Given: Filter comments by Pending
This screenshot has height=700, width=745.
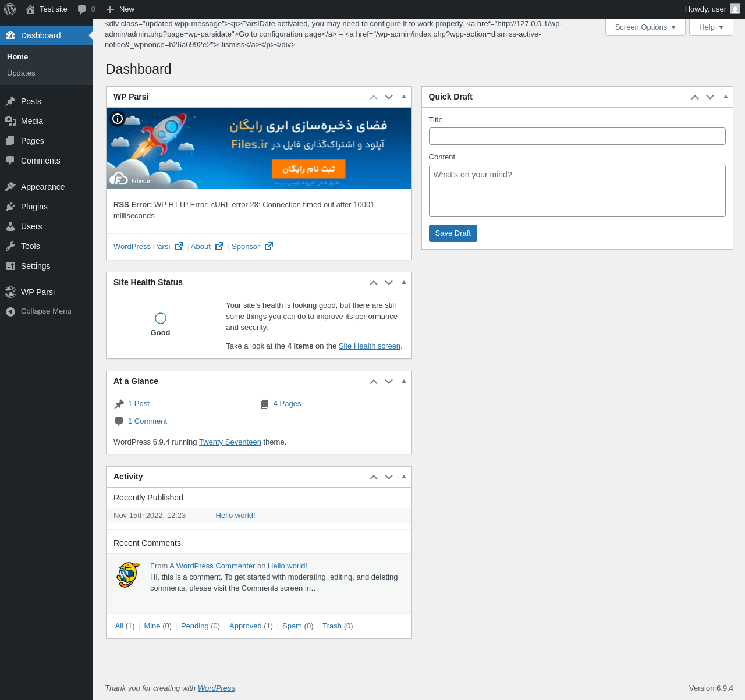Looking at the screenshot, I should pyautogui.click(x=195, y=626).
